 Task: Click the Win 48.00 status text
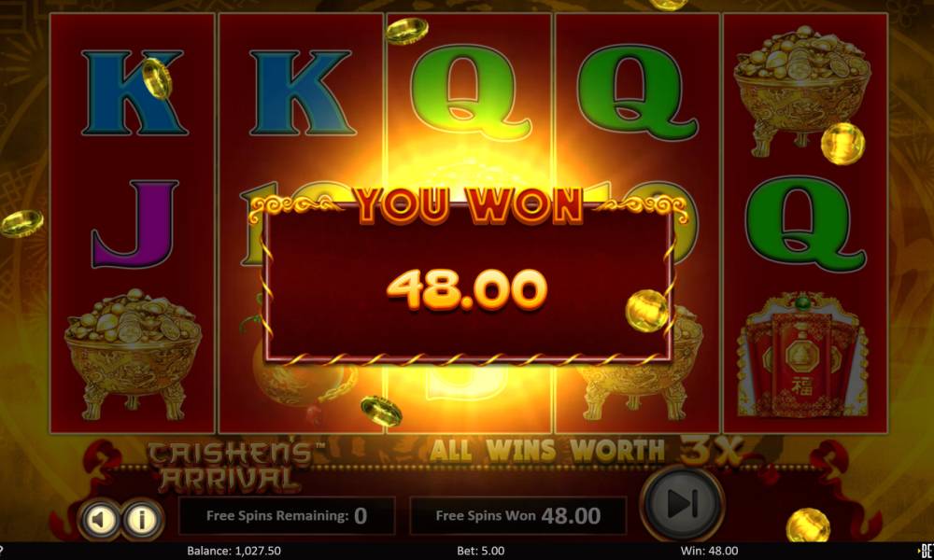click(710, 551)
